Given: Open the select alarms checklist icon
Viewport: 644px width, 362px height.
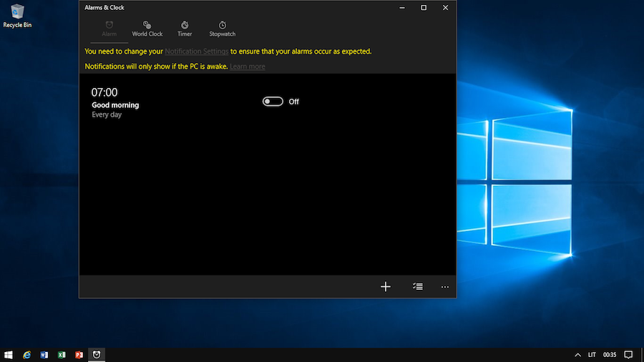Looking at the screenshot, I should point(417,287).
